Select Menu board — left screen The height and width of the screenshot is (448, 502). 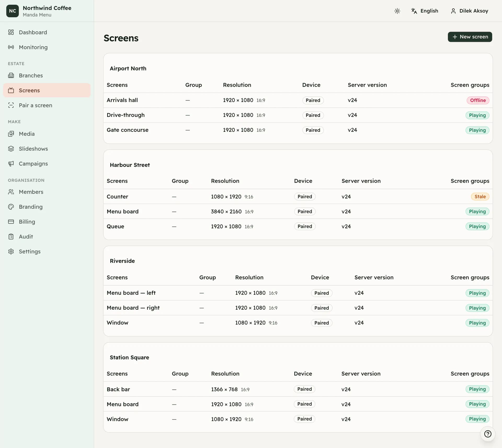[x=131, y=293]
